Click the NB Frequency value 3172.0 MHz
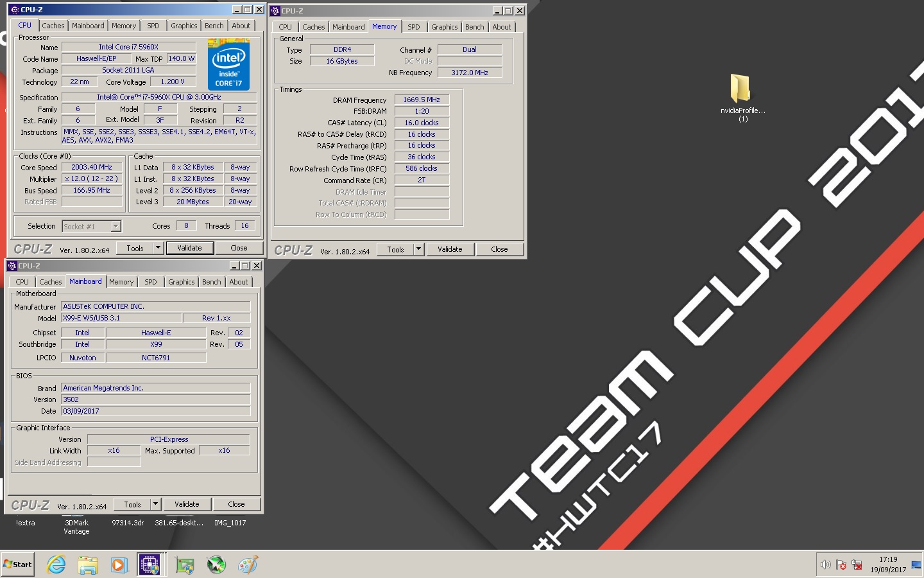 click(470, 73)
